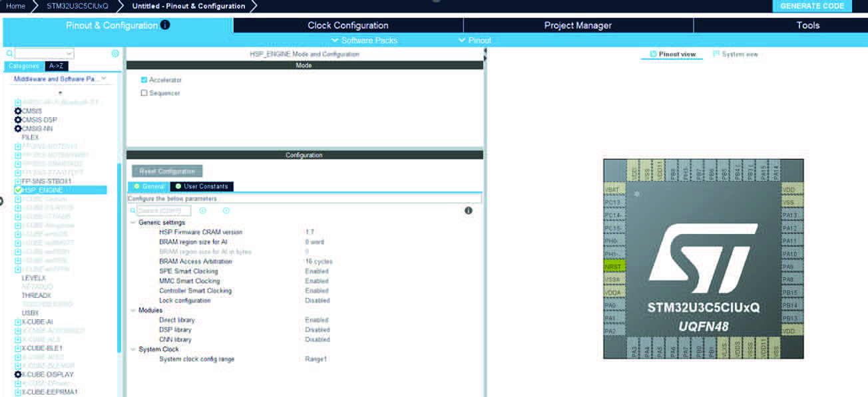Click the NRST pin on the chip
868x397 pixels.
[x=614, y=267]
